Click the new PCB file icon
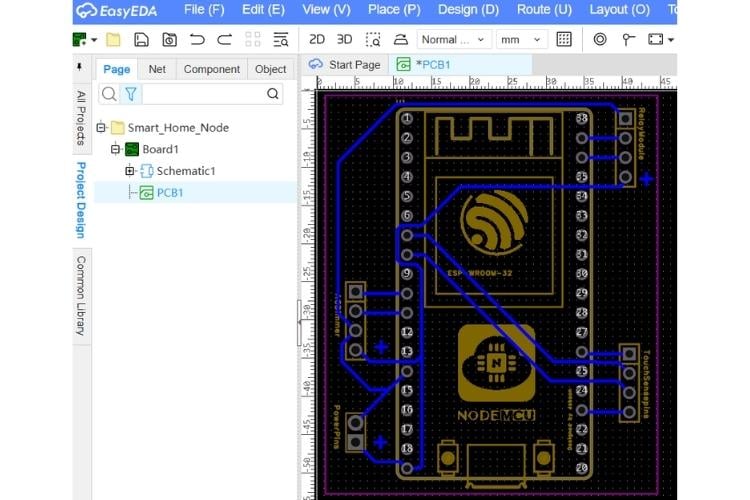 [x=79, y=40]
